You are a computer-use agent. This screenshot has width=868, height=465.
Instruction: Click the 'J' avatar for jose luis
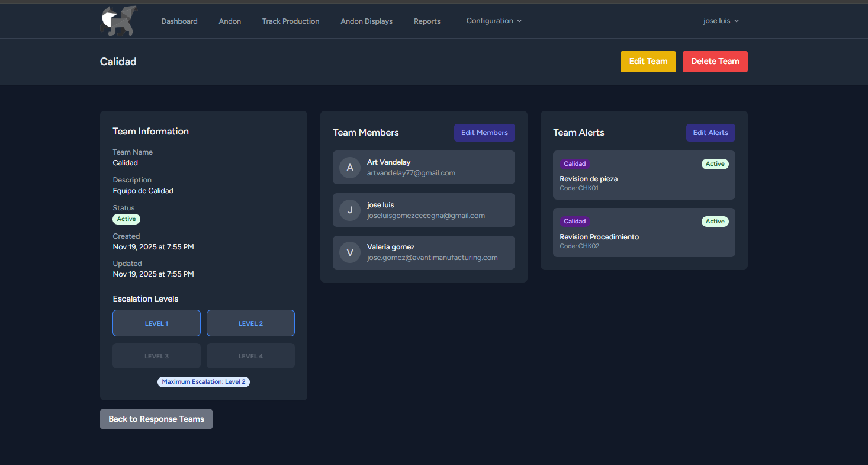pyautogui.click(x=349, y=210)
